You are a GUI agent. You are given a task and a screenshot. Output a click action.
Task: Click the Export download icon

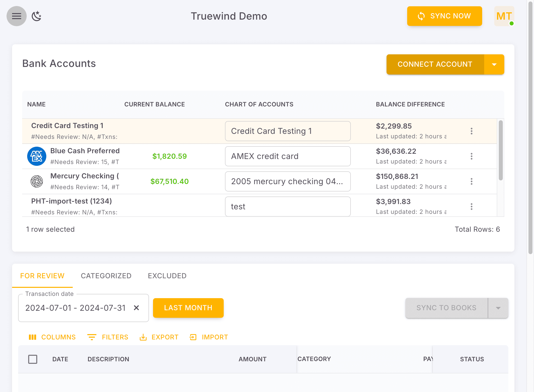143,337
